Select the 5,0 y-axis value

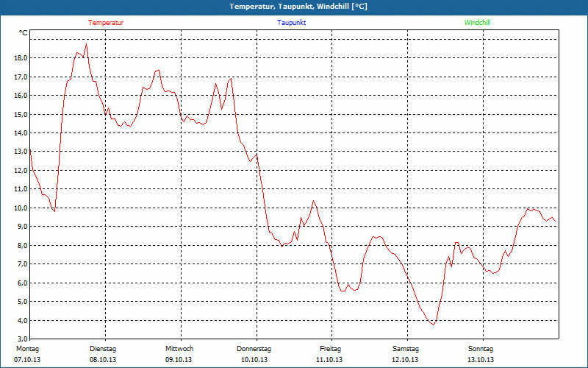click(22, 302)
